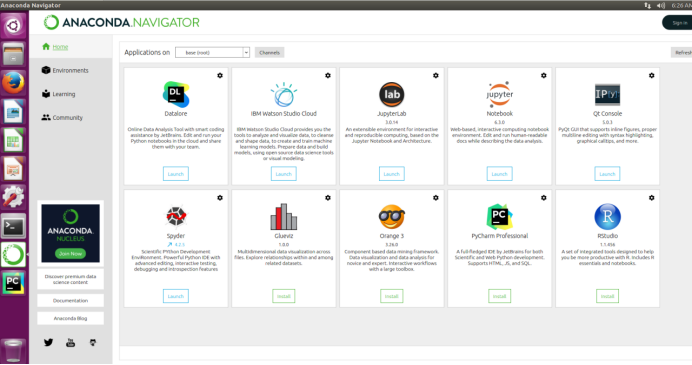Open Community tab in sidebar
692x365 pixels.
[62, 117]
